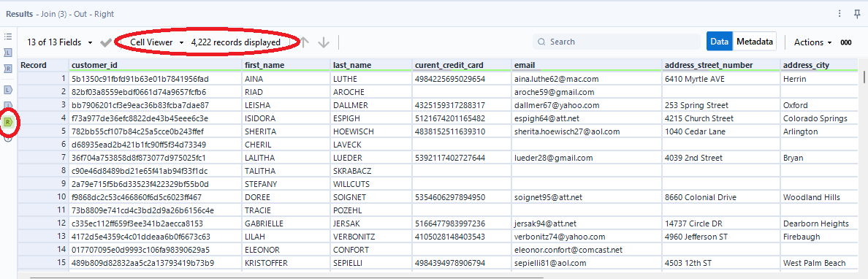Select the J output anchor icon in sidebar
Viewport: 868px width, 279px height.
point(8,105)
